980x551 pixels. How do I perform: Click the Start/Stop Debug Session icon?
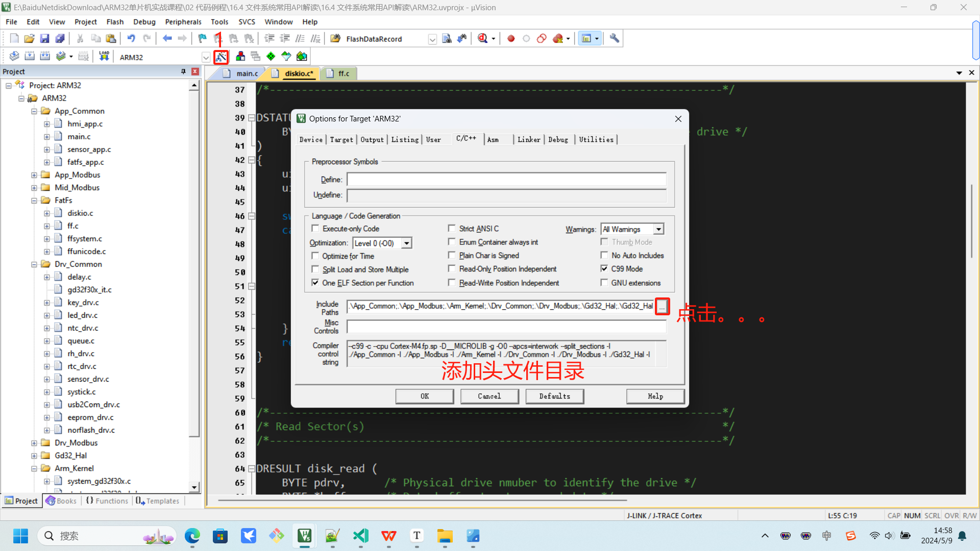483,39
